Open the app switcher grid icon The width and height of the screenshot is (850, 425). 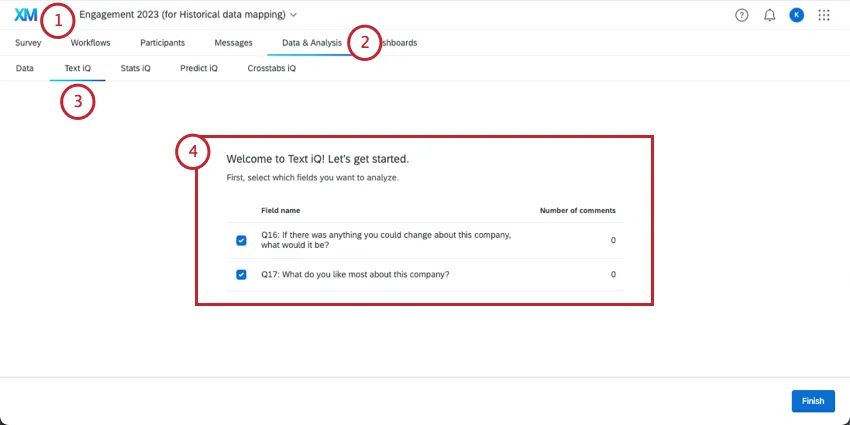(824, 15)
